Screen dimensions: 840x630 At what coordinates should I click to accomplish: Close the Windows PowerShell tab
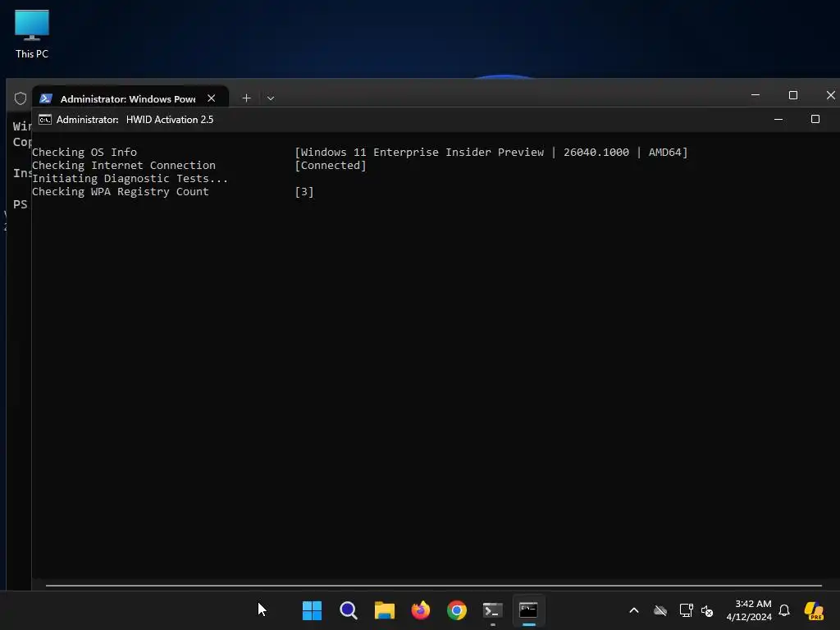tap(212, 98)
